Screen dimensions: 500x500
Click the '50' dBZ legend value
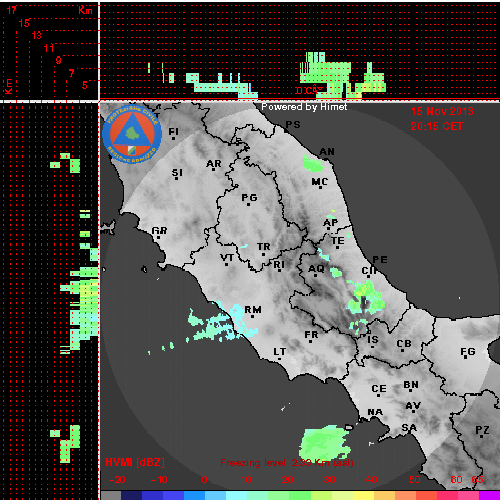[414, 480]
